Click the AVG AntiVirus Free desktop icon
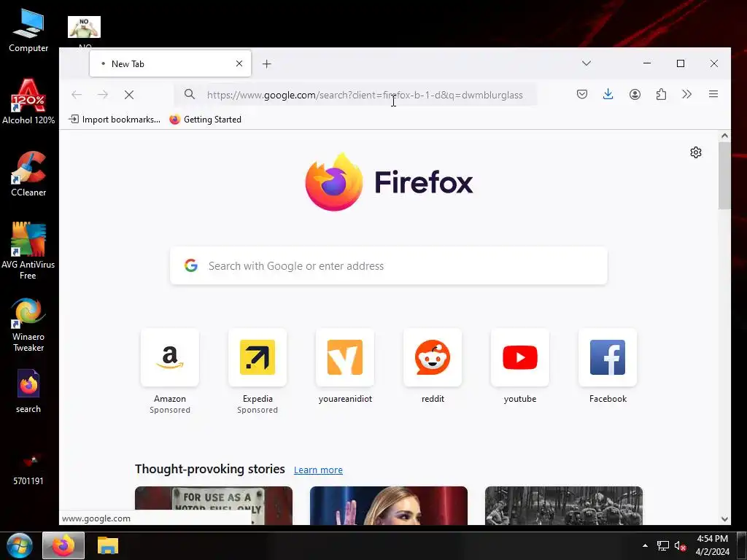 coord(28,251)
